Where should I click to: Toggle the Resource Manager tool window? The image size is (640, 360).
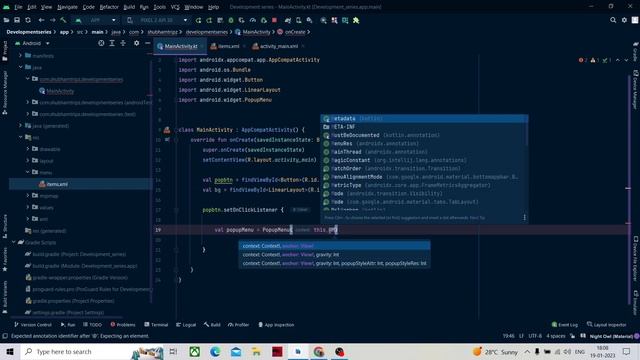coord(5,92)
